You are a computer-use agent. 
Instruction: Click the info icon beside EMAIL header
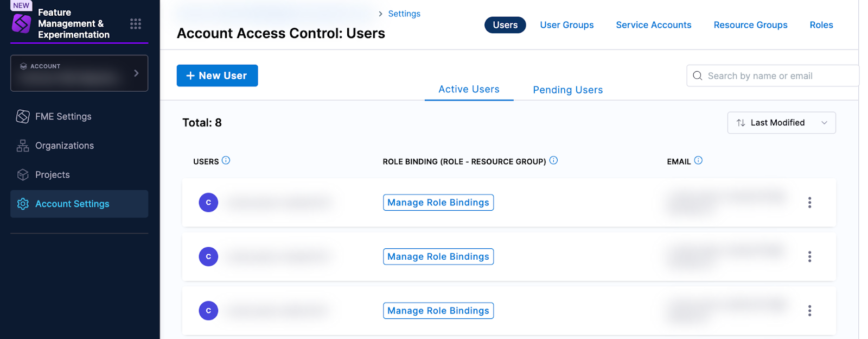click(698, 160)
